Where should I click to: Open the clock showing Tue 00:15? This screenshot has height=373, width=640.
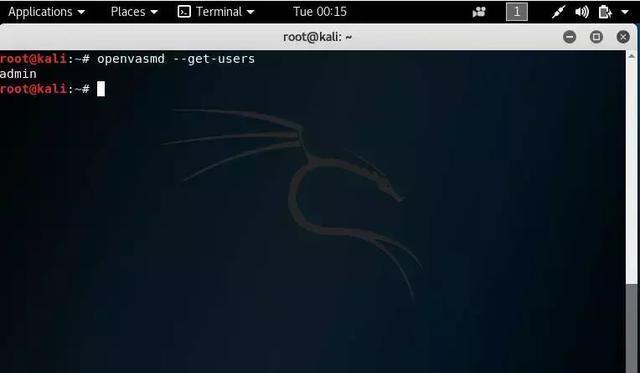click(x=320, y=11)
